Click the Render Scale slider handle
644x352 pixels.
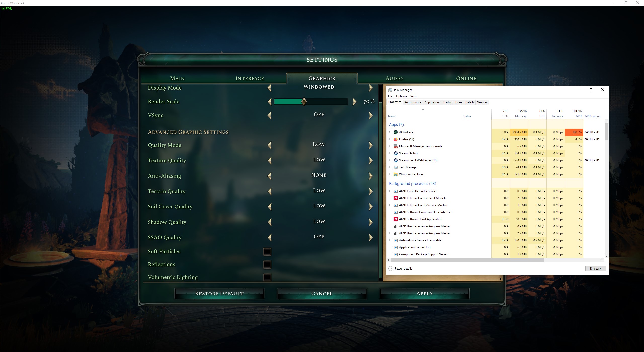(304, 102)
